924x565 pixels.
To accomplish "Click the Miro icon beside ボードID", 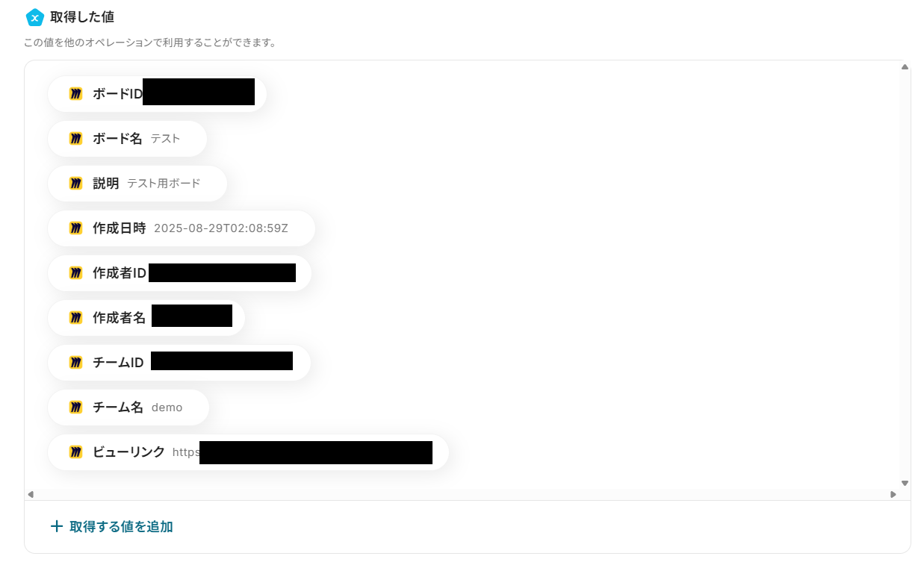I will [x=75, y=94].
